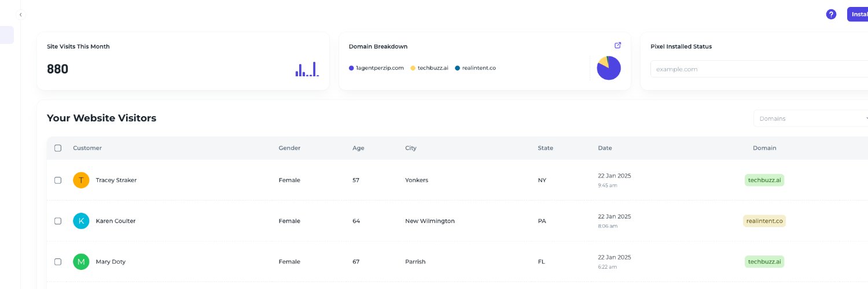Click city cell Parrish
The image size is (868, 289).
coord(415,262)
